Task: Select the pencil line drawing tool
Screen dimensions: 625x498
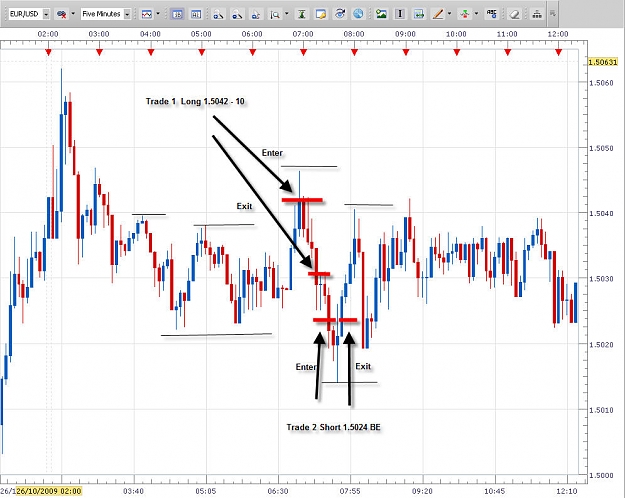Action: 438,14
